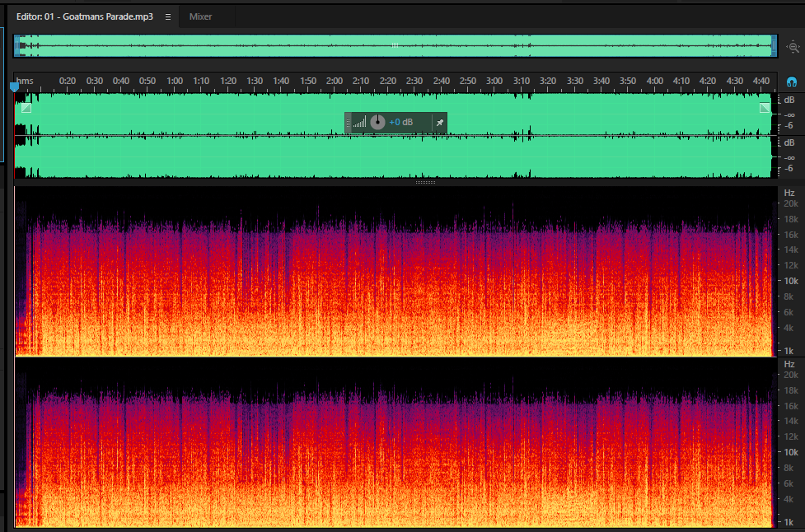Click 20k on the upper spectrogram frequency scale
The width and height of the screenshot is (805, 532).
(791, 203)
